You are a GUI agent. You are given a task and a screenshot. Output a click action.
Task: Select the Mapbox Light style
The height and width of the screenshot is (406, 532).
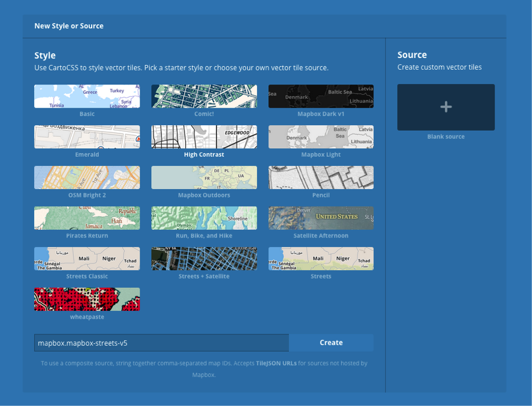pos(321,137)
